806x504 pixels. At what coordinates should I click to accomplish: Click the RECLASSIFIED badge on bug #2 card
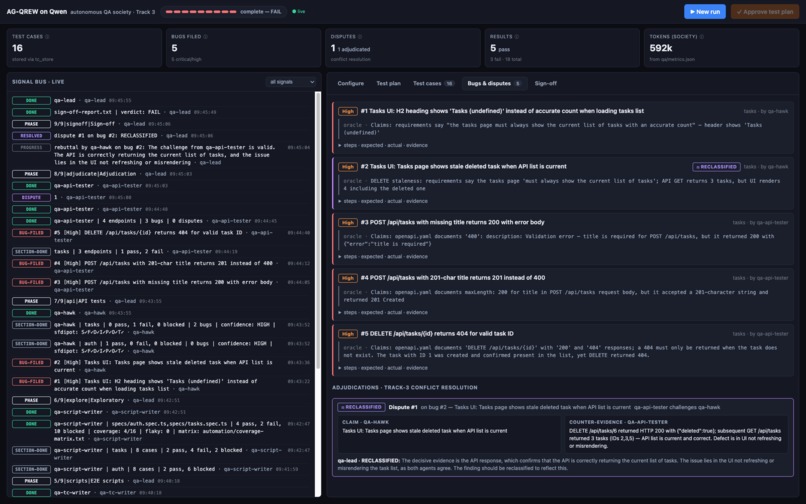tap(716, 167)
